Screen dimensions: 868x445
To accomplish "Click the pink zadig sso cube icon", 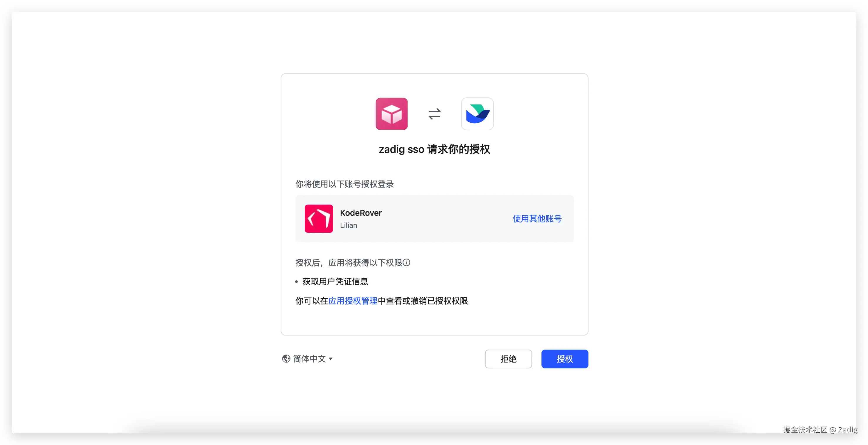I will [x=391, y=114].
